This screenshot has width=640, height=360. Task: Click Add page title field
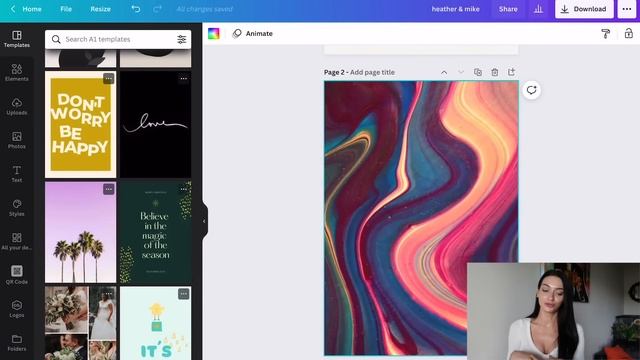pos(372,72)
